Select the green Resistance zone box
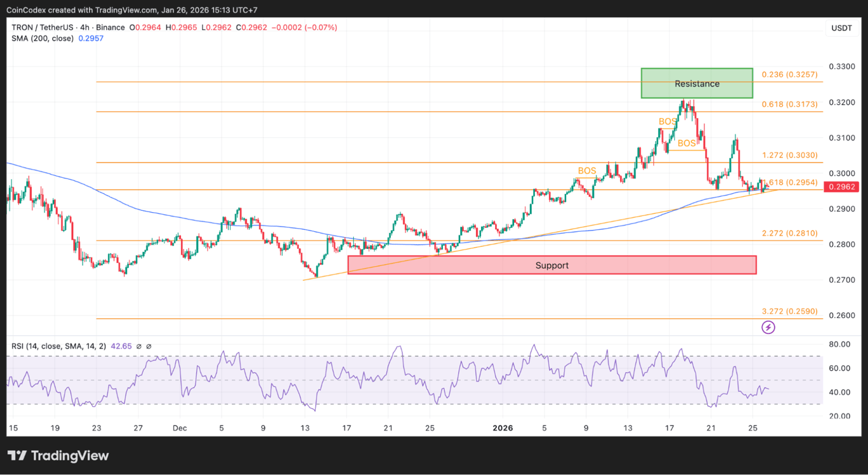 pyautogui.click(x=696, y=83)
